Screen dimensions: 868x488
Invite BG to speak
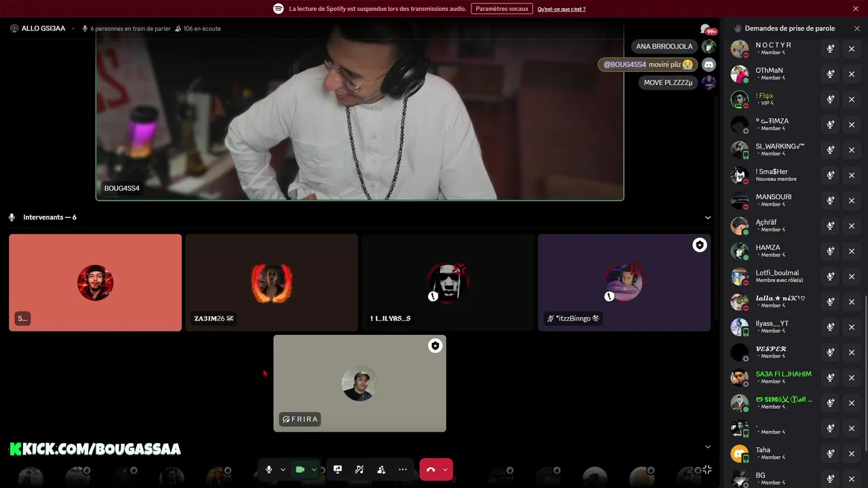tap(830, 479)
